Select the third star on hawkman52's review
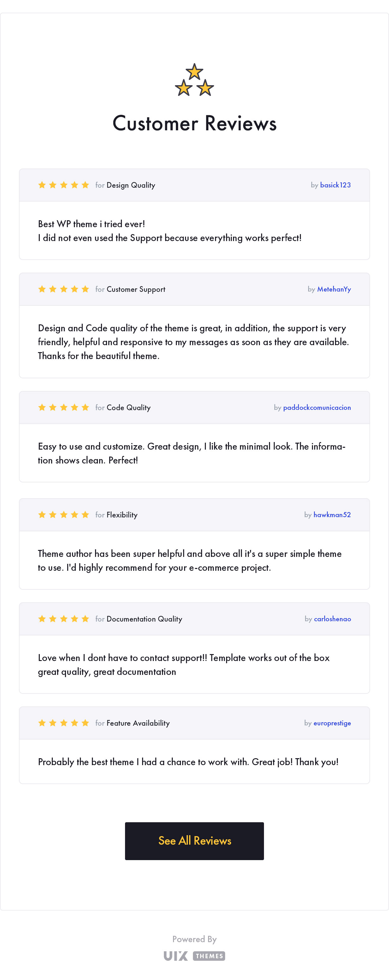389x980 pixels. [63, 515]
